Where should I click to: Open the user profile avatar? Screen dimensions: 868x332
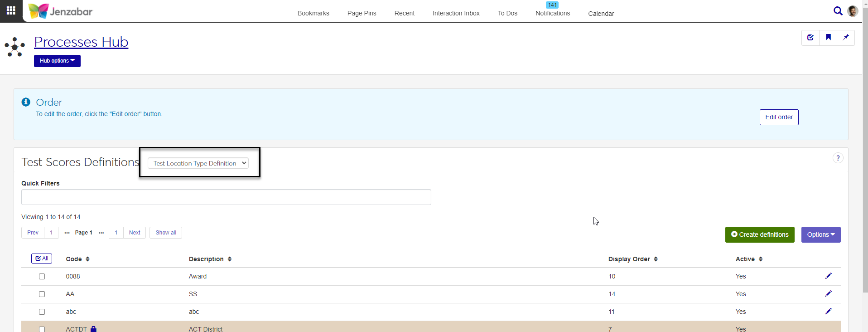point(853,11)
